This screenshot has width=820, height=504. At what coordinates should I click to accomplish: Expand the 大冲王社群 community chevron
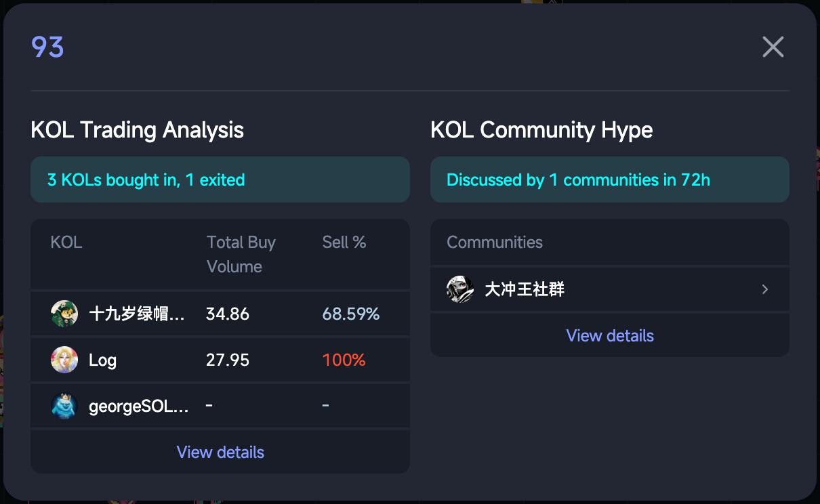click(x=765, y=289)
